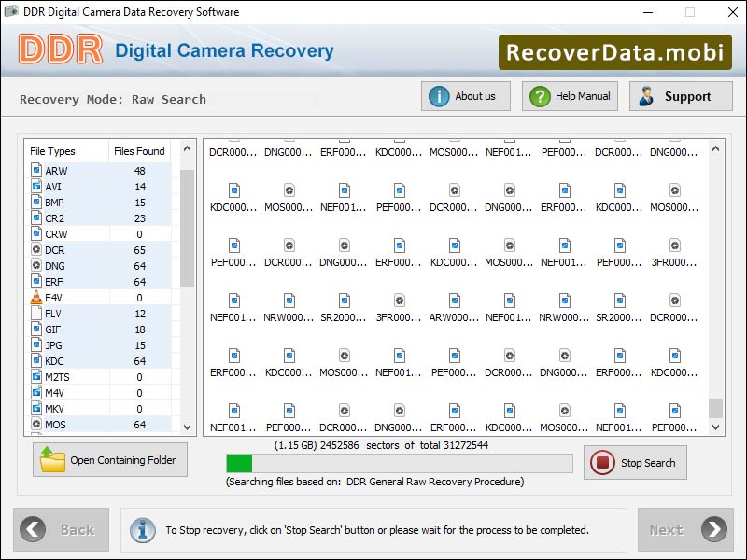Proceed with the Next button
This screenshot has height=560, width=747.
[x=685, y=529]
